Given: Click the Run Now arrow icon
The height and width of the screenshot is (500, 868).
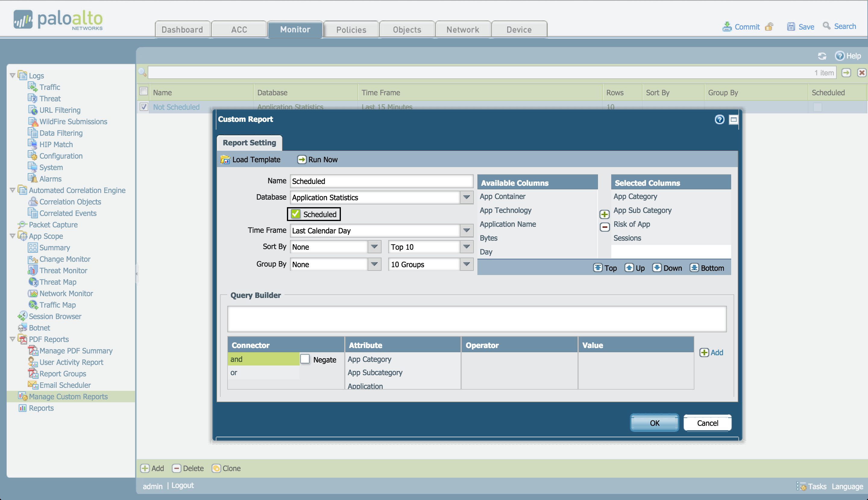Looking at the screenshot, I should point(301,160).
